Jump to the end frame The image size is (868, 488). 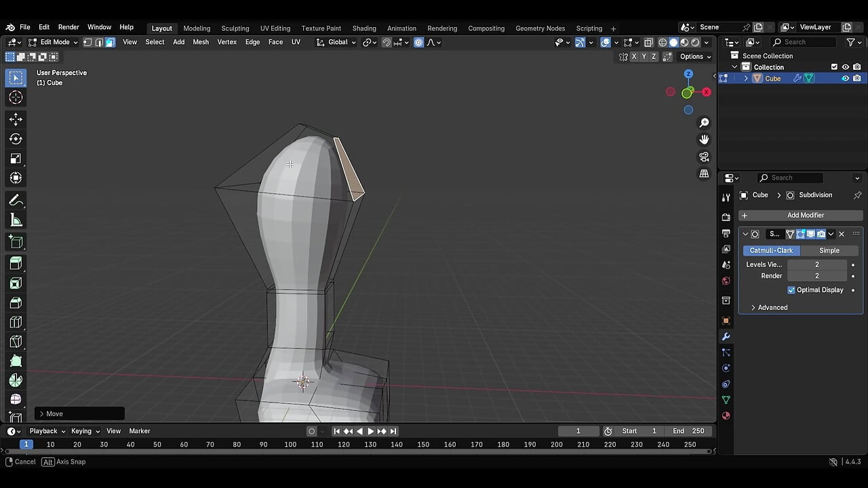pyautogui.click(x=393, y=431)
